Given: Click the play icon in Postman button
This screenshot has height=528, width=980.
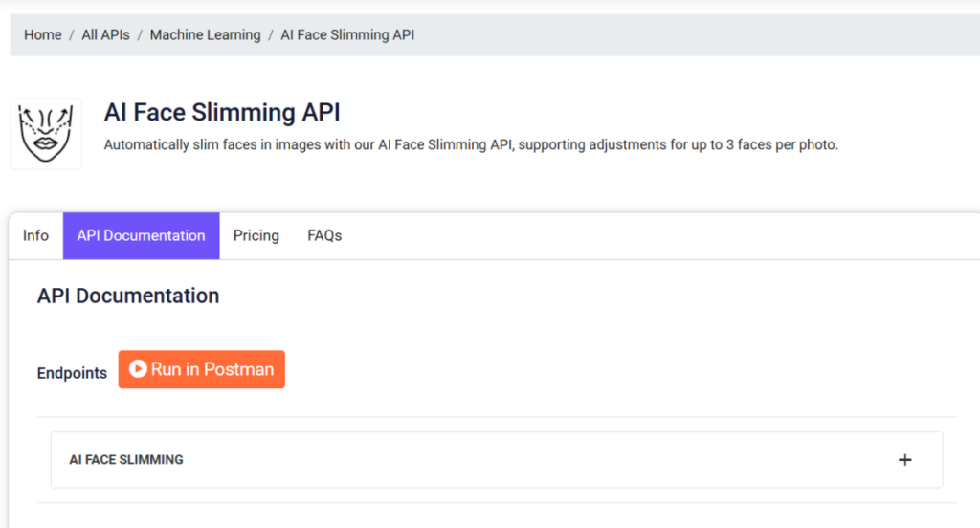Looking at the screenshot, I should (138, 368).
